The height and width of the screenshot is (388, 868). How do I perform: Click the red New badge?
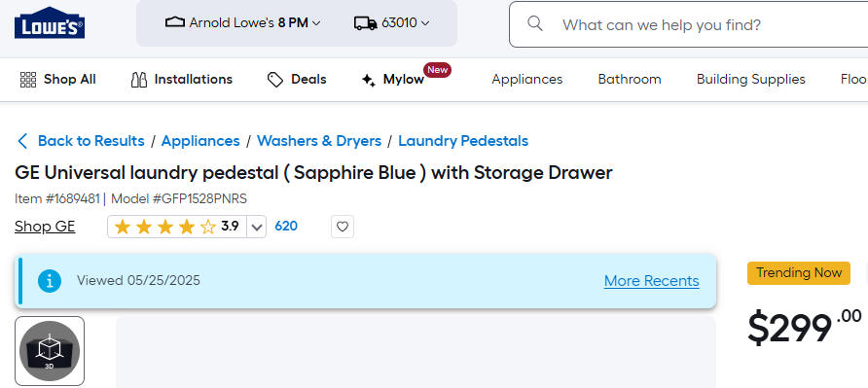point(437,70)
